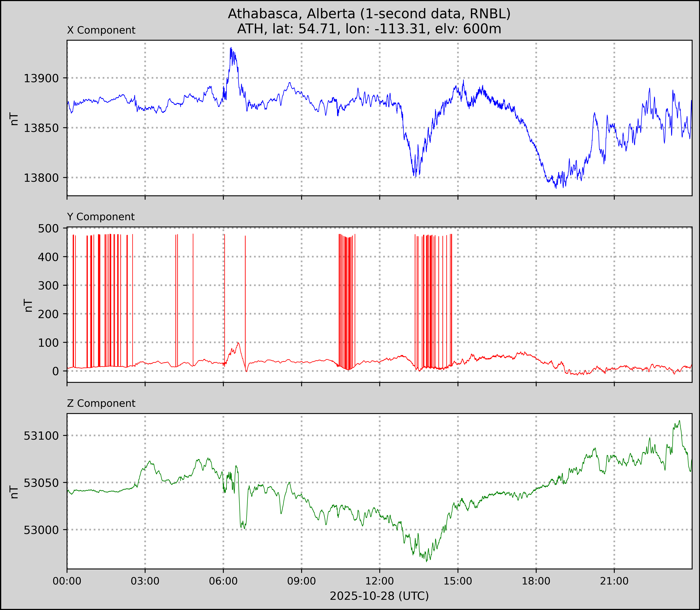Click the 00:00 time axis label
The image size is (700, 610).
tap(67, 581)
